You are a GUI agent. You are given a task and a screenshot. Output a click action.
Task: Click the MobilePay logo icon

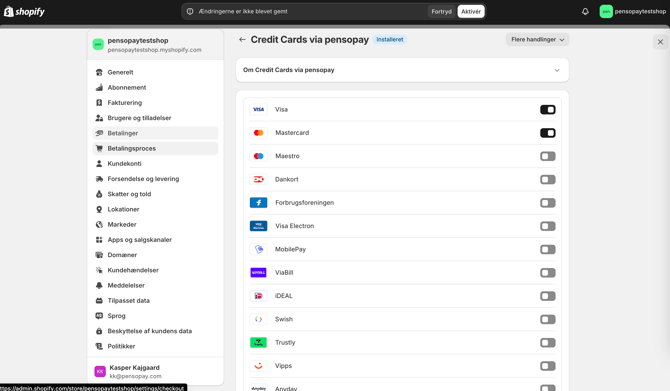259,249
